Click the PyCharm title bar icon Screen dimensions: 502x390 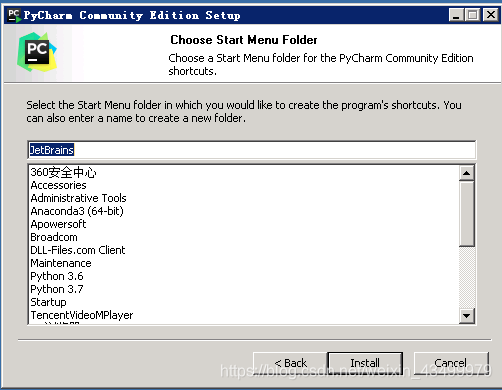pos(14,15)
